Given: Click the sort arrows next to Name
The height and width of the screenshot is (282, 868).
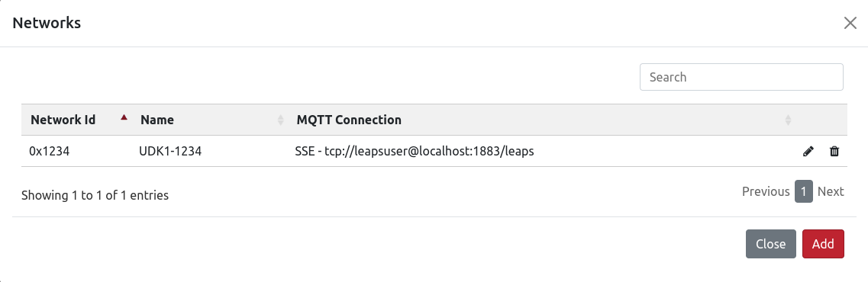Looking at the screenshot, I should (281, 120).
